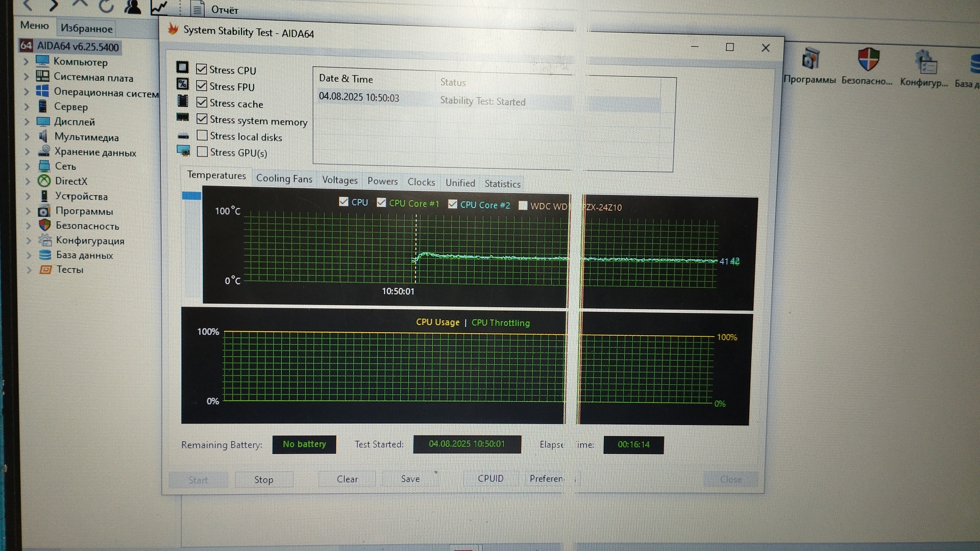Click the Безопасность shield icon in tree
The height and width of the screenshot is (551, 980).
(x=45, y=225)
